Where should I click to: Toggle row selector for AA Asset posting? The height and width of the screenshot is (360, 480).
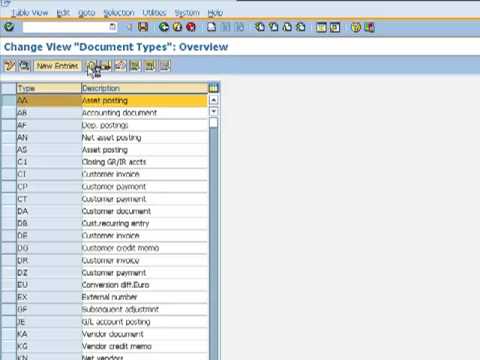[x=8, y=100]
